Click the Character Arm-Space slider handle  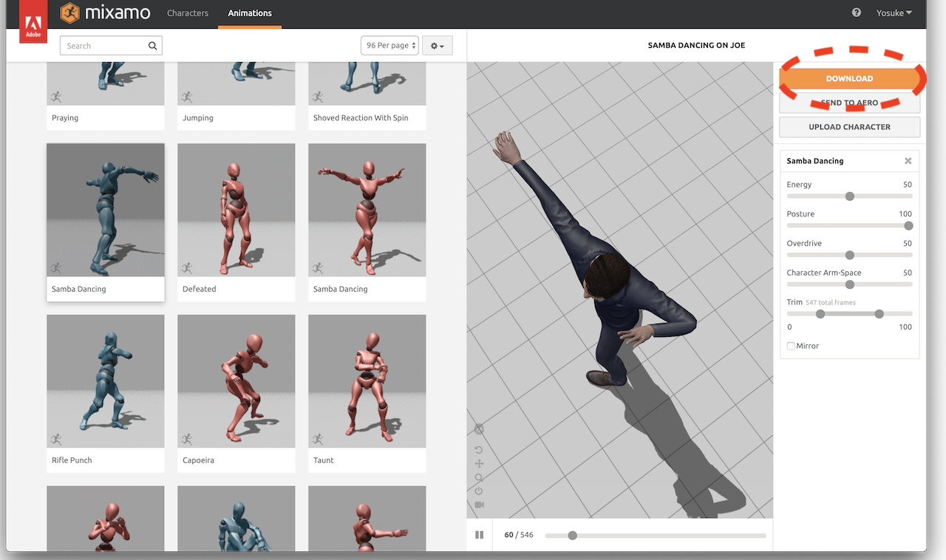tap(850, 284)
